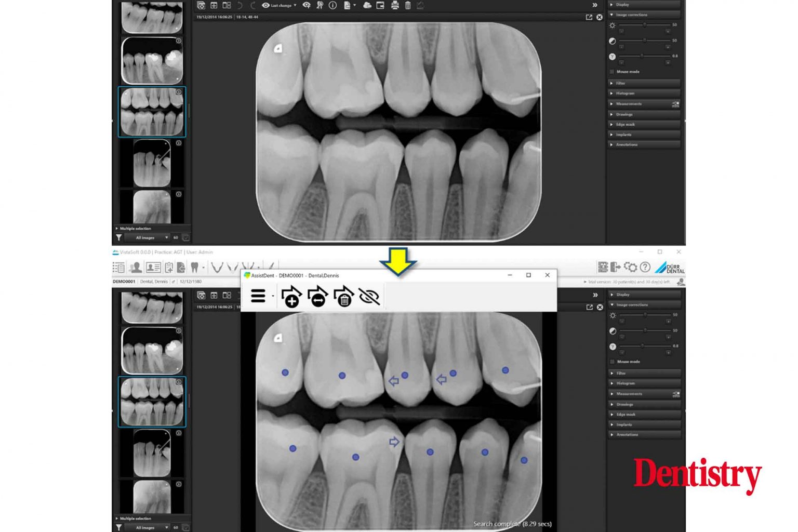Open the All images dropdown
798x532 pixels.
coord(148,237)
